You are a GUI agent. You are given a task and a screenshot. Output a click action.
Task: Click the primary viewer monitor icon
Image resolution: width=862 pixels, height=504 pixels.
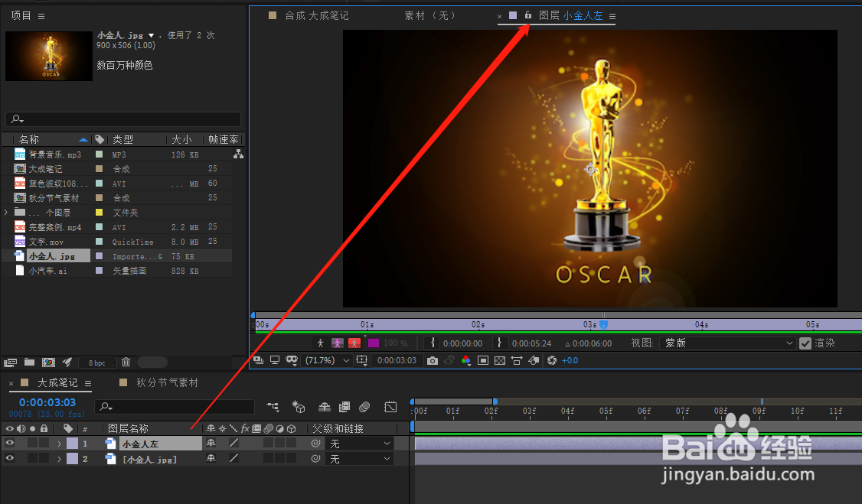pyautogui.click(x=274, y=360)
